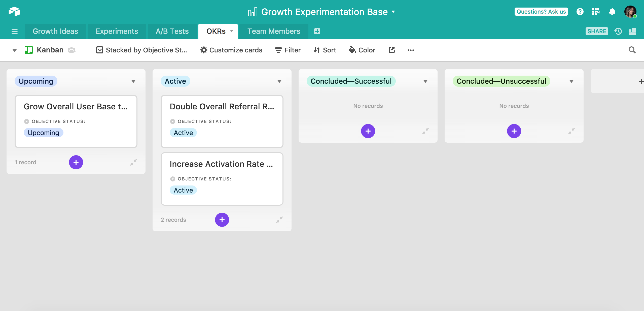
Task: Open the Color options
Action: click(362, 50)
